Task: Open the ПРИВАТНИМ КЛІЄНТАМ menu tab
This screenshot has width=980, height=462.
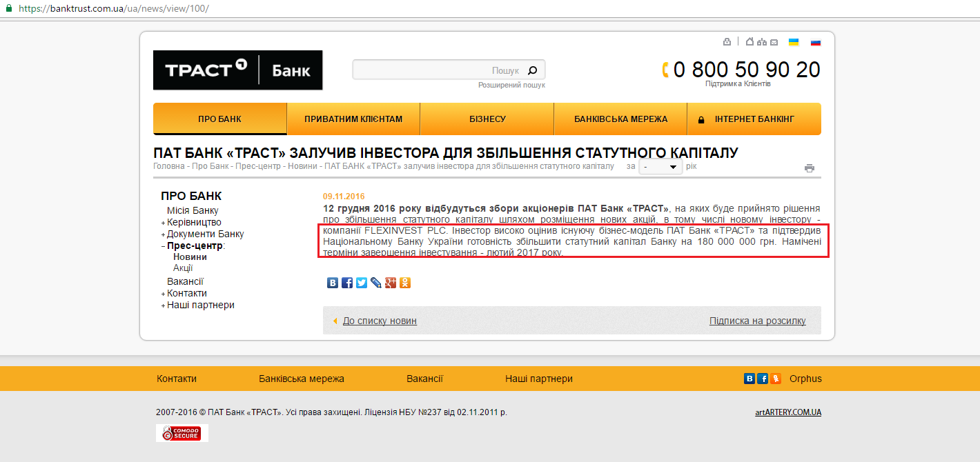Action: [353, 119]
